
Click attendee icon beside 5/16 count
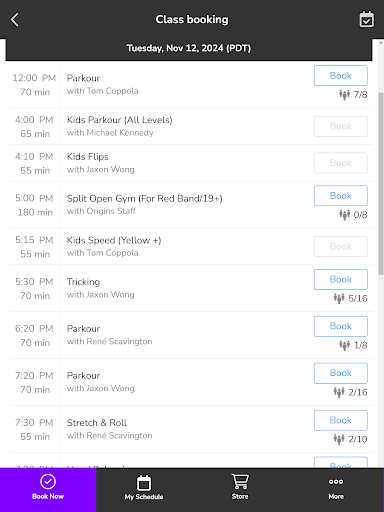pyautogui.click(x=339, y=298)
